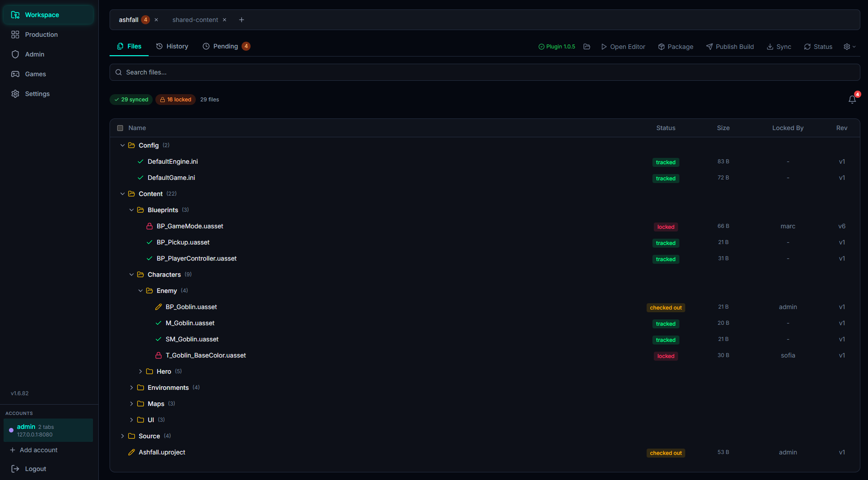Click 'sofia' in Locked By column
This screenshot has width=868, height=480.
point(788,355)
